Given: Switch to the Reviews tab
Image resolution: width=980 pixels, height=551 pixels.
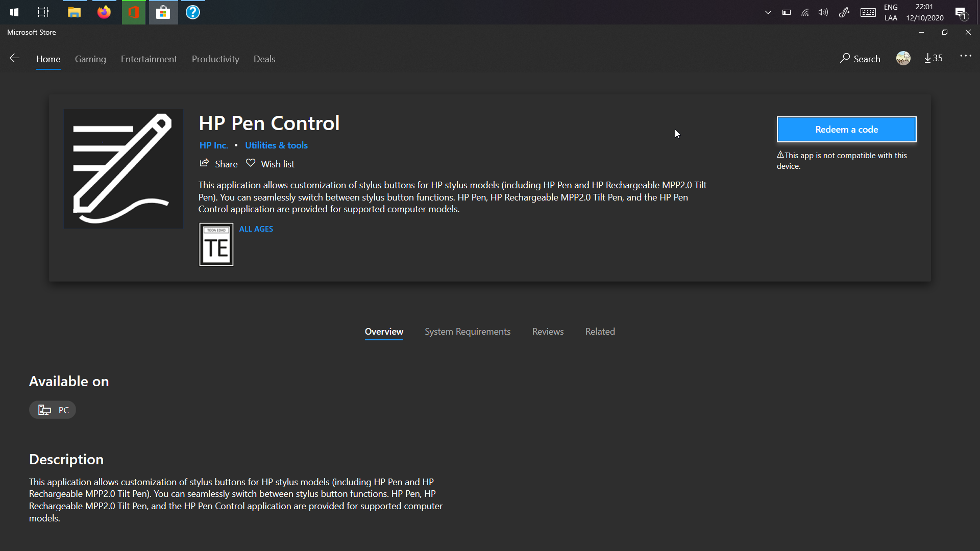Looking at the screenshot, I should tap(547, 331).
